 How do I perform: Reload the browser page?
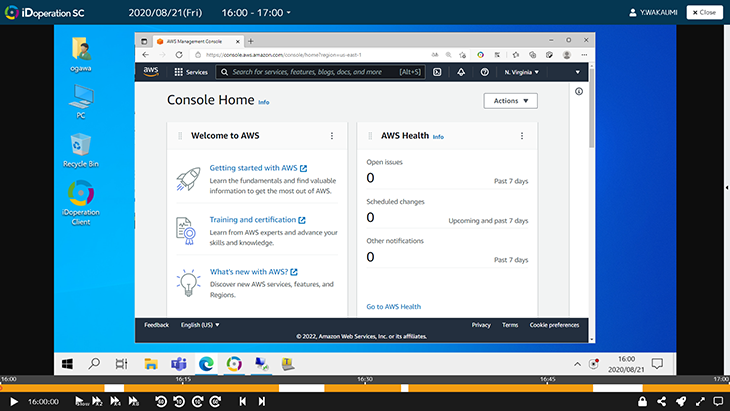pyautogui.click(x=179, y=55)
